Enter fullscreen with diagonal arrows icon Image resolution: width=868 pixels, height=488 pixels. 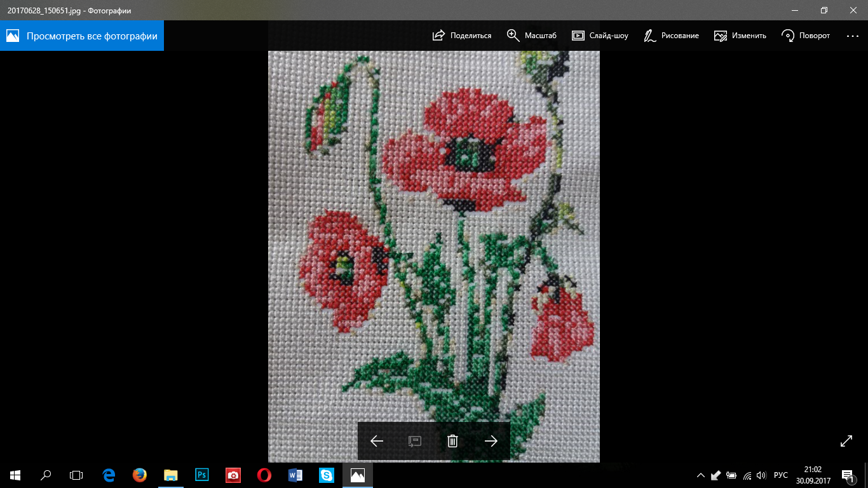point(846,441)
